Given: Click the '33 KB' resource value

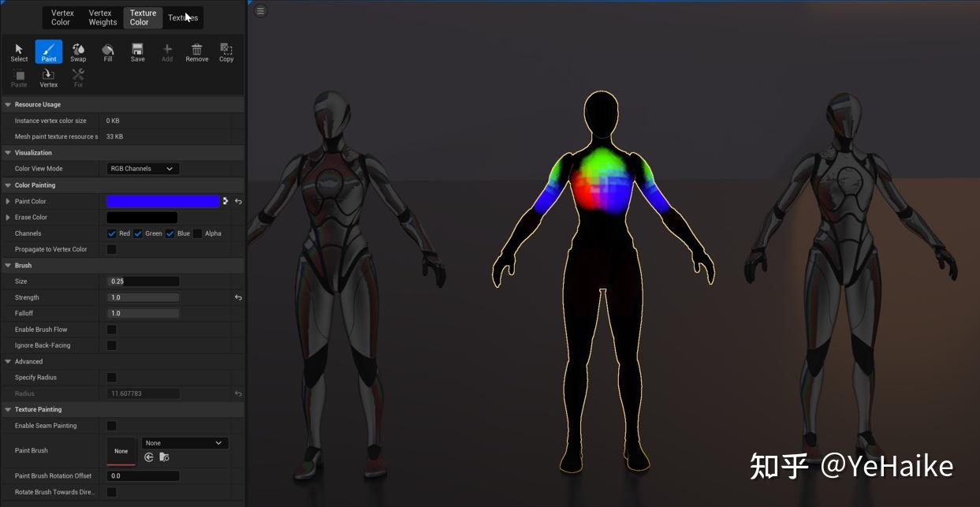Looking at the screenshot, I should pyautogui.click(x=114, y=136).
